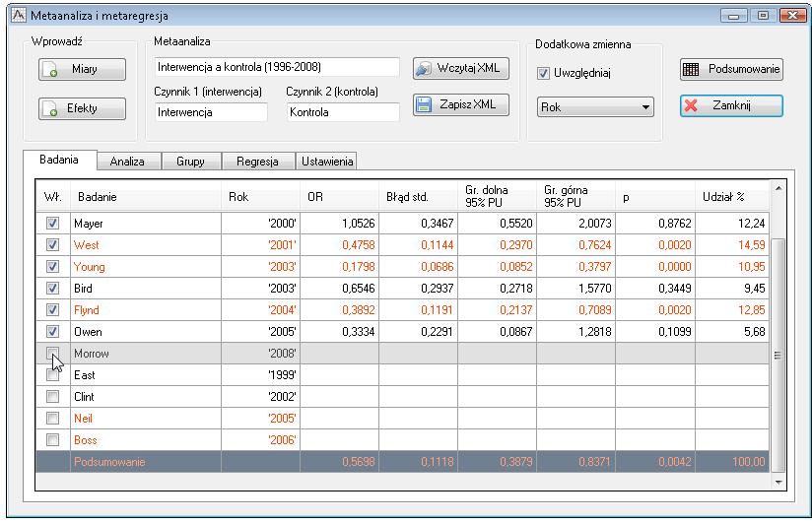This screenshot has width=812, height=524.
Task: Click the Udział % column header
Action: pyautogui.click(x=732, y=197)
